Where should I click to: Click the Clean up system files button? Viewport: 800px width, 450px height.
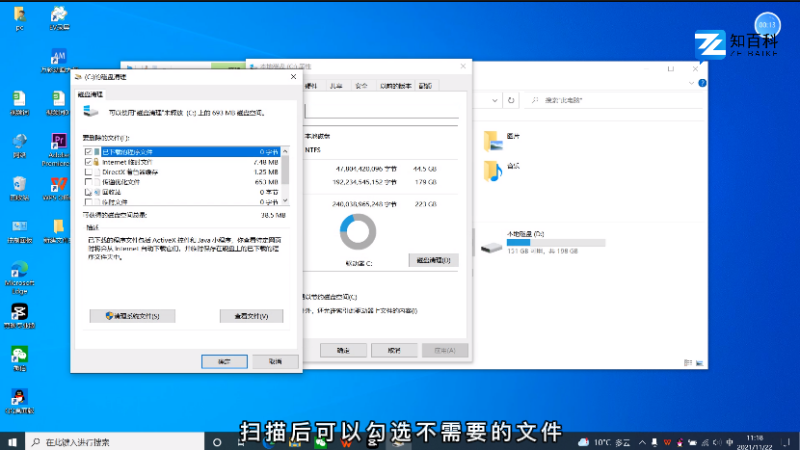tap(139, 316)
